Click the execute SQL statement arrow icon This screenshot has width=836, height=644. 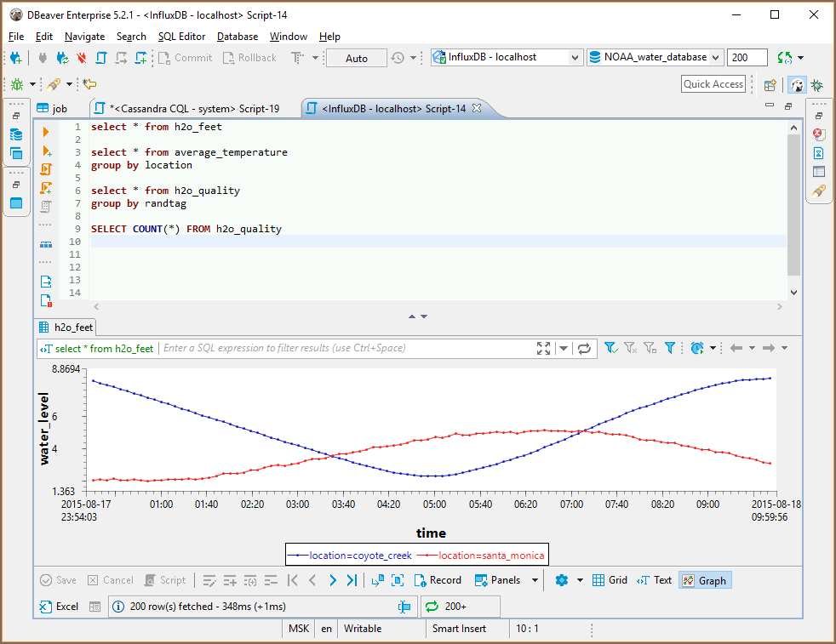[x=46, y=132]
